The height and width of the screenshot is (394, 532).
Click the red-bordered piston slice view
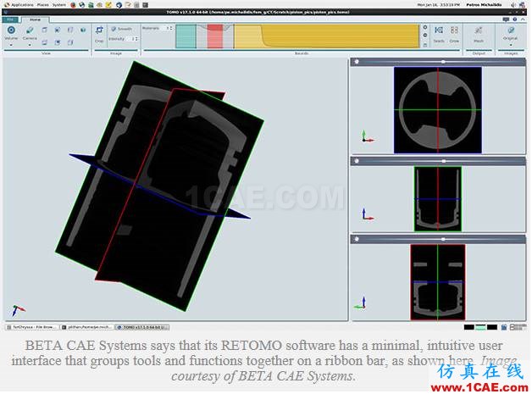pos(438,282)
